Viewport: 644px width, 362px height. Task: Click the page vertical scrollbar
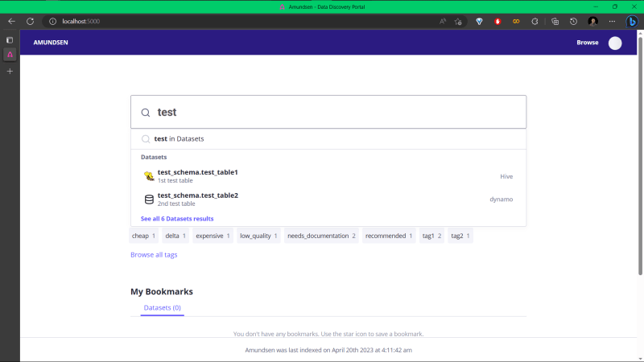(x=640, y=156)
